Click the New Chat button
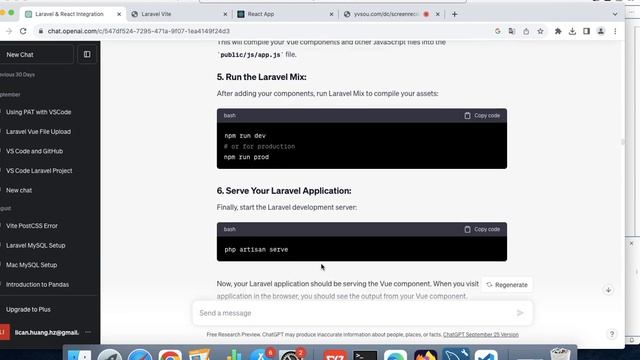 pyautogui.click(x=36, y=54)
